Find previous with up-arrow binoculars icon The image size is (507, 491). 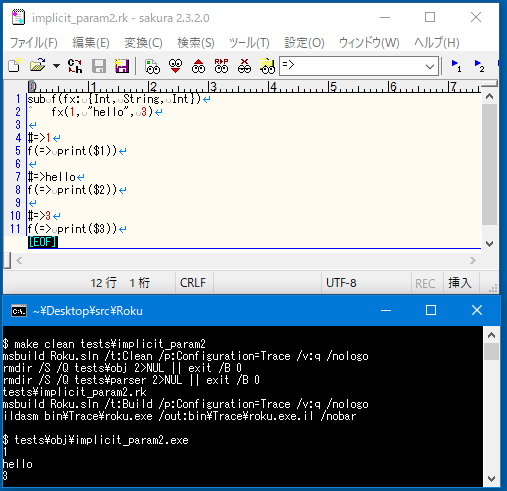click(x=198, y=66)
